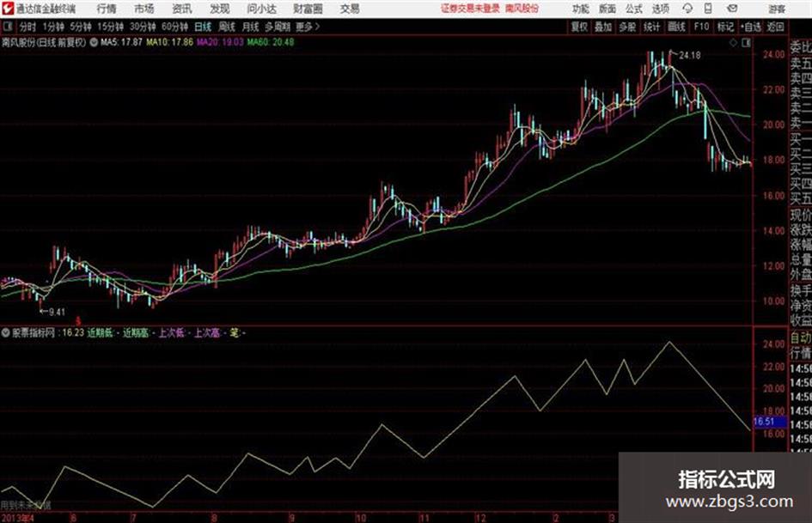Click the 近期高 indicator label
The image size is (812, 523).
coord(136,333)
